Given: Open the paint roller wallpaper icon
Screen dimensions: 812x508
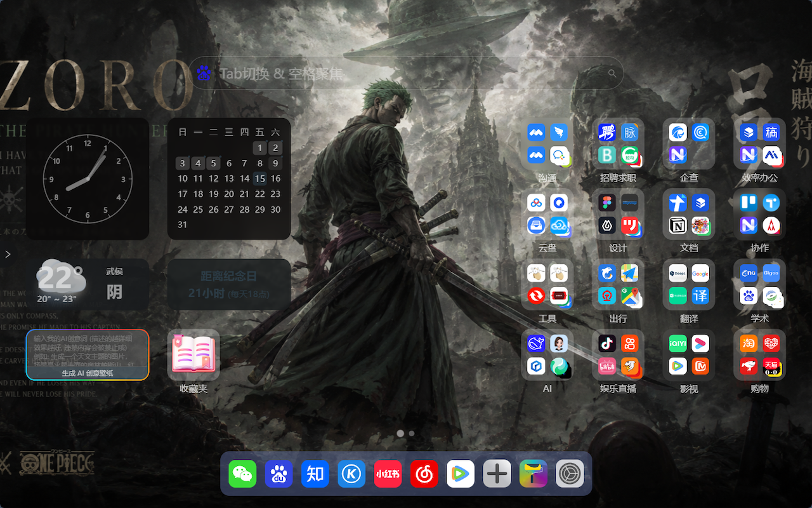Looking at the screenshot, I should (534, 474).
